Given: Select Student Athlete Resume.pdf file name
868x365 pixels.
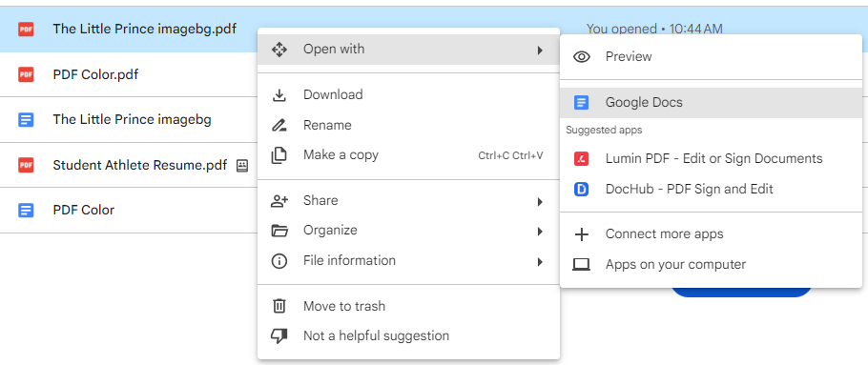Looking at the screenshot, I should tap(139, 165).
